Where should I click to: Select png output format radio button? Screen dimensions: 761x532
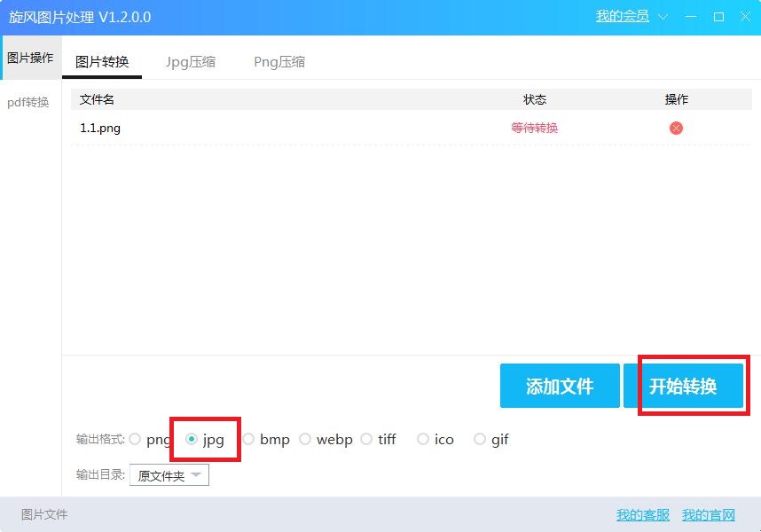coord(135,439)
